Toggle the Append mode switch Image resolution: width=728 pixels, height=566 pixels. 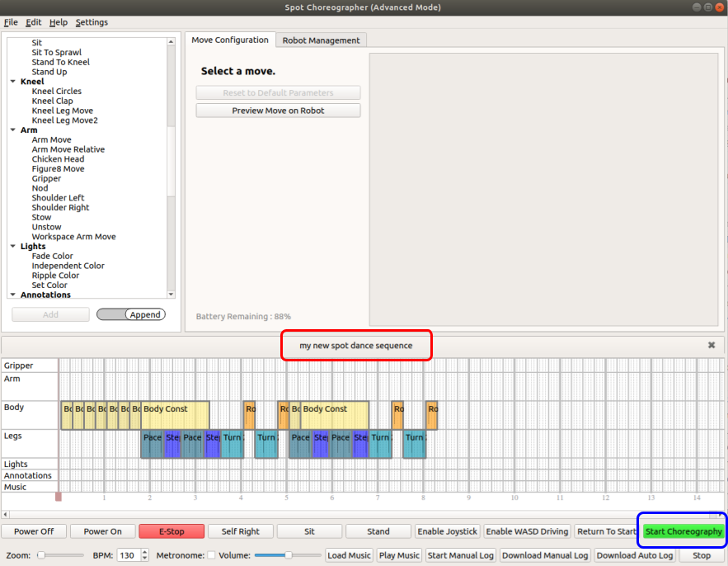pyautogui.click(x=131, y=314)
